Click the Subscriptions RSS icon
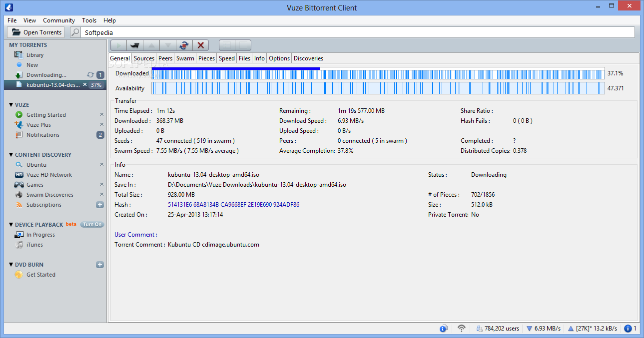Screen dimensions: 644x338 19,205
